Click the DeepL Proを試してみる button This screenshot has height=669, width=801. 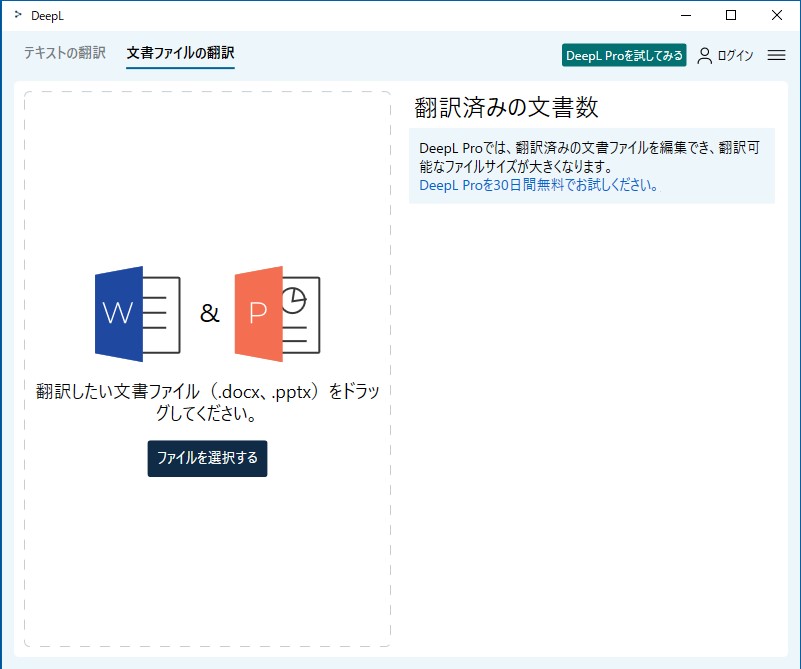624,56
